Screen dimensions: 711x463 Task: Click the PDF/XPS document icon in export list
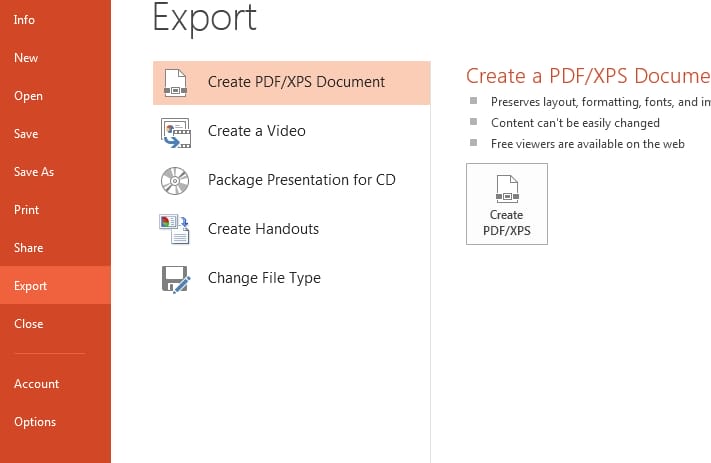[x=175, y=82]
